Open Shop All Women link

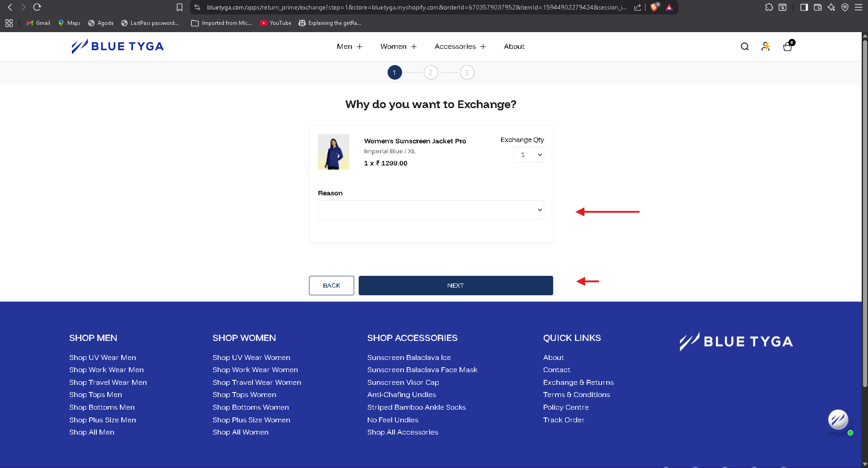click(241, 432)
